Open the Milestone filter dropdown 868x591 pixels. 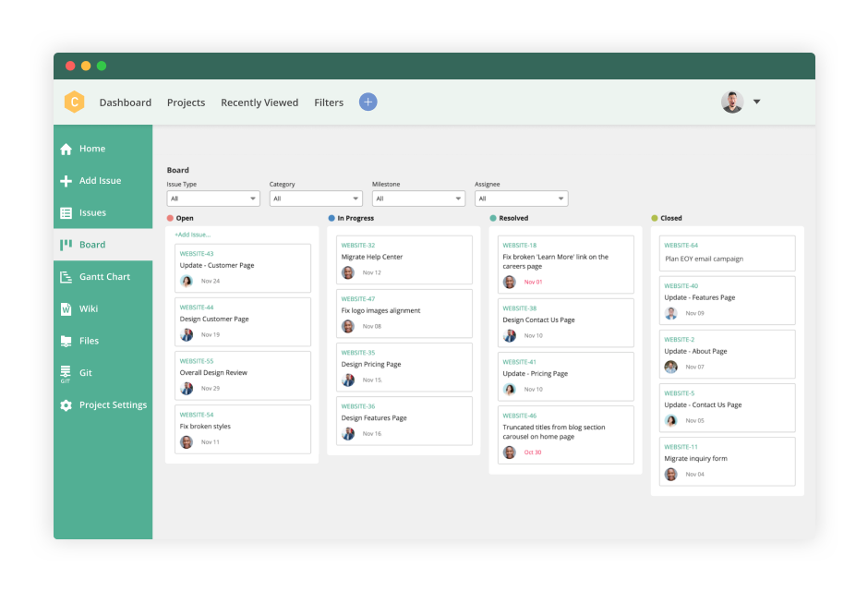point(418,198)
